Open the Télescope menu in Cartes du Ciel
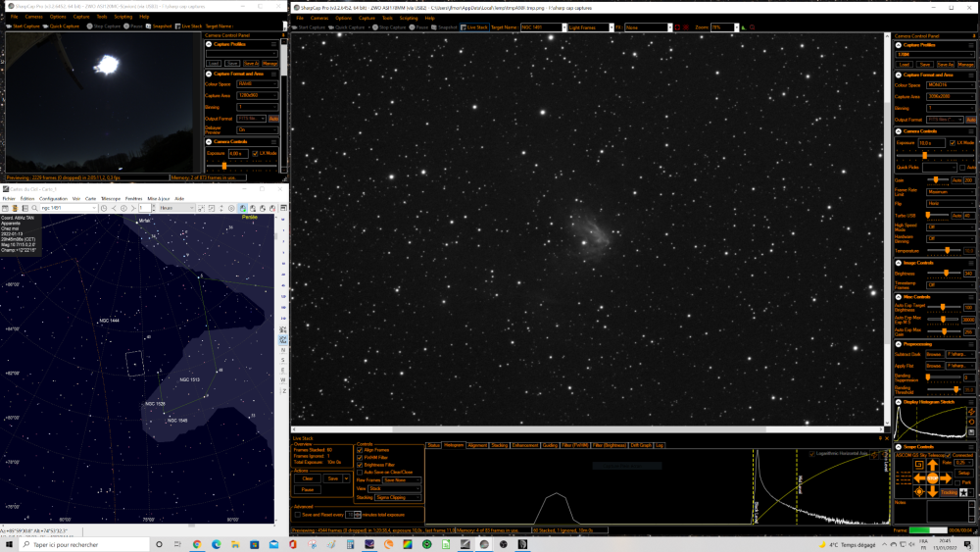 (x=111, y=199)
